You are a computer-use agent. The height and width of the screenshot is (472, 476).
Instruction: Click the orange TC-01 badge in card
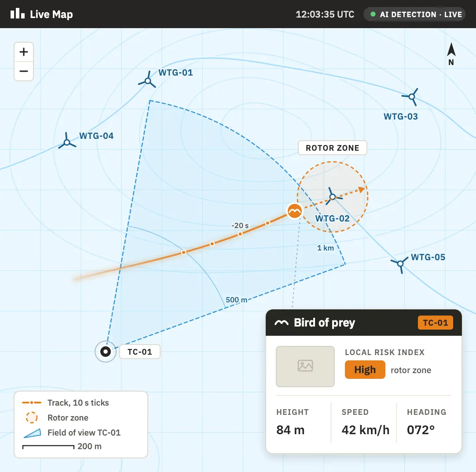pos(436,323)
